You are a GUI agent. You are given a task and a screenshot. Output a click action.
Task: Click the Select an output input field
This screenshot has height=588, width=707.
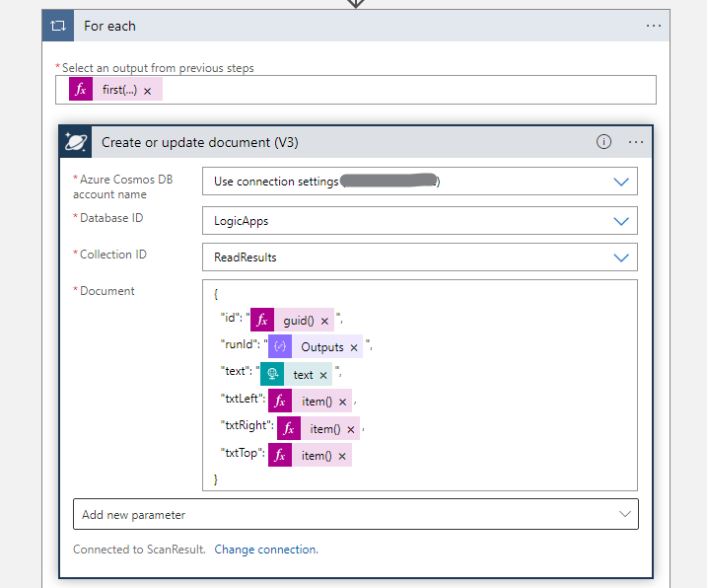point(394,91)
